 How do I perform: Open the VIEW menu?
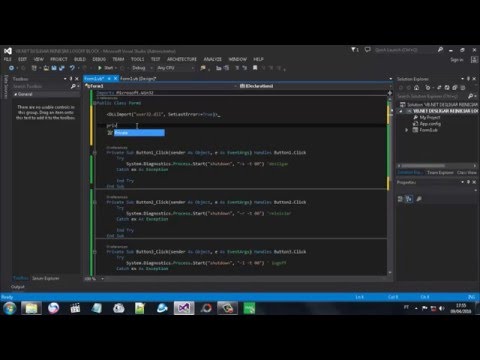[x=39, y=59]
